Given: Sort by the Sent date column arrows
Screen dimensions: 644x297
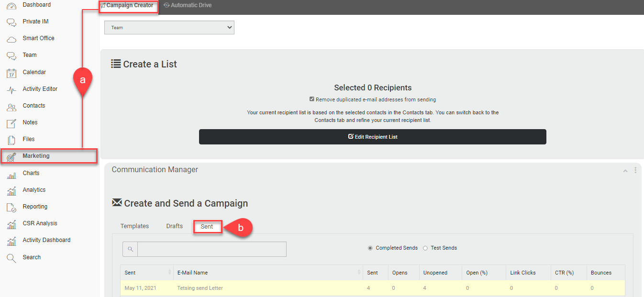Looking at the screenshot, I should 169,273.
